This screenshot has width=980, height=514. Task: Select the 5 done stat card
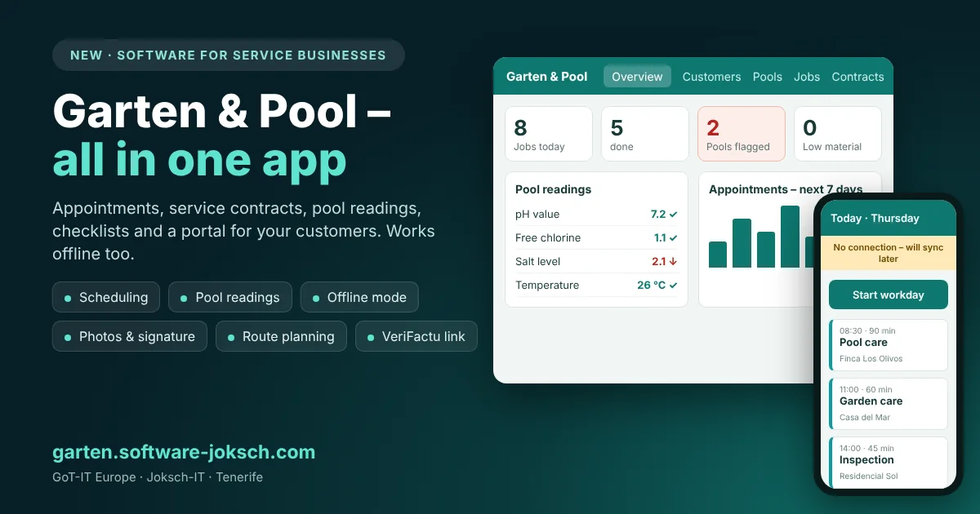[645, 134]
